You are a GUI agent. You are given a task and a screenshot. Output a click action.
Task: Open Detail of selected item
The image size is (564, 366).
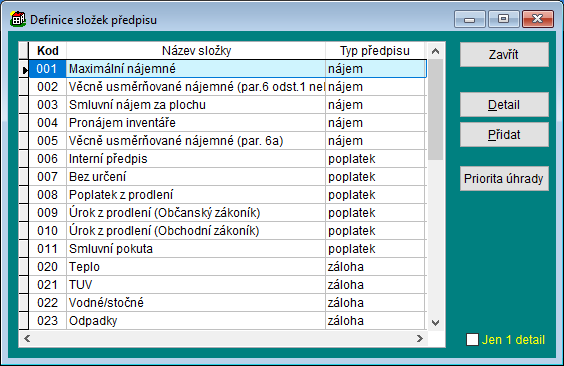(504, 105)
